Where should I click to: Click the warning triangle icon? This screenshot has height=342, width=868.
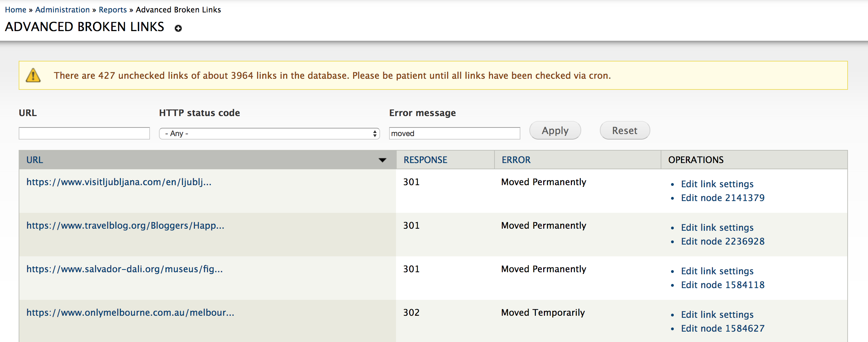point(33,75)
